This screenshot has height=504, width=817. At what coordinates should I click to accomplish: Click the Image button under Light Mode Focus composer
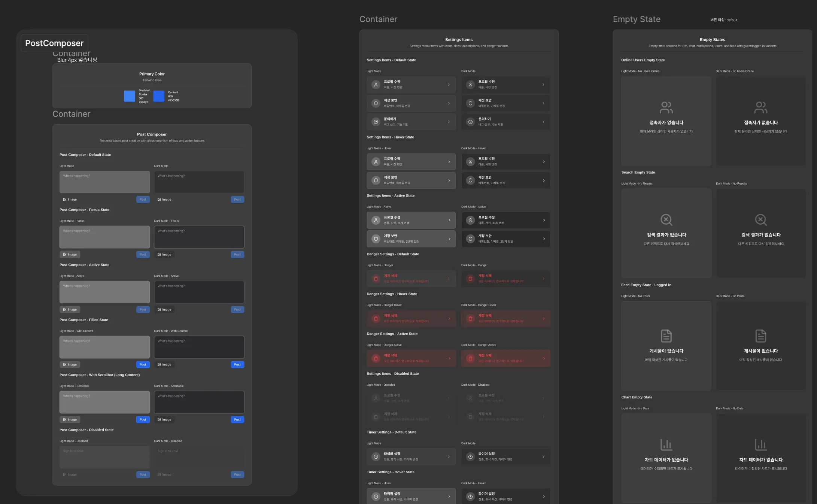70,255
